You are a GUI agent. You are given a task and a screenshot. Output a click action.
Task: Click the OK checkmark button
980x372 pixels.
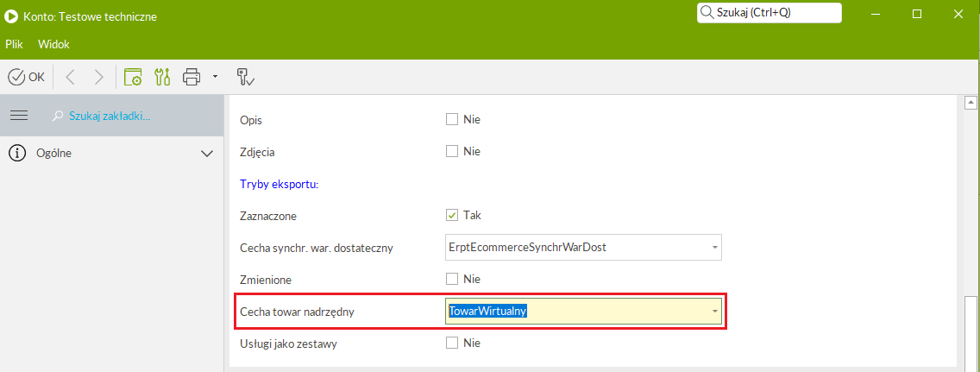(x=26, y=77)
